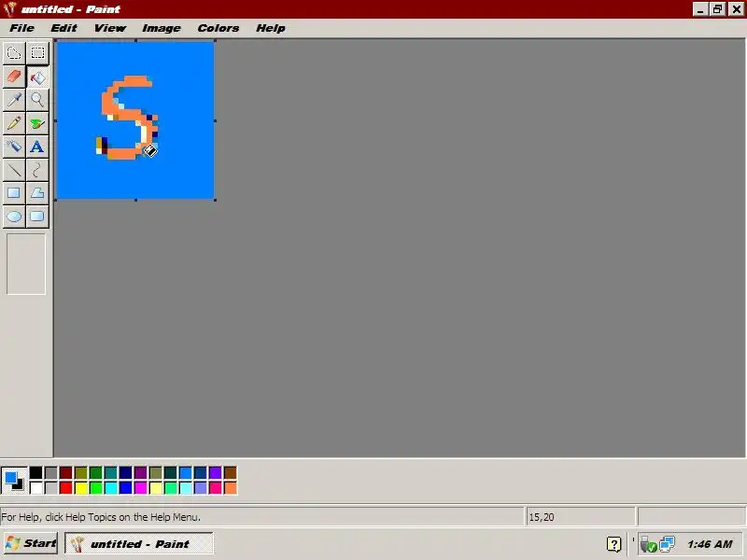The height and width of the screenshot is (560, 747).
Task: Click the untitled - Paint taskbar button
Action: pyautogui.click(x=138, y=543)
